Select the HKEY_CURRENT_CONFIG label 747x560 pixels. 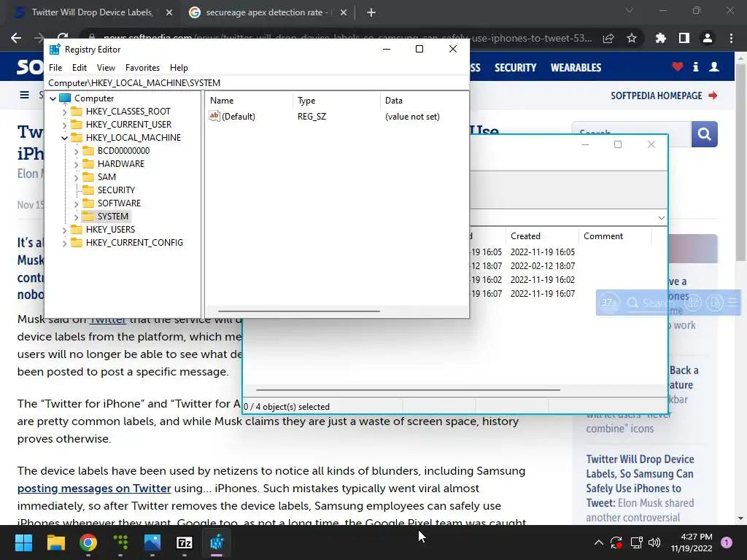point(134,242)
